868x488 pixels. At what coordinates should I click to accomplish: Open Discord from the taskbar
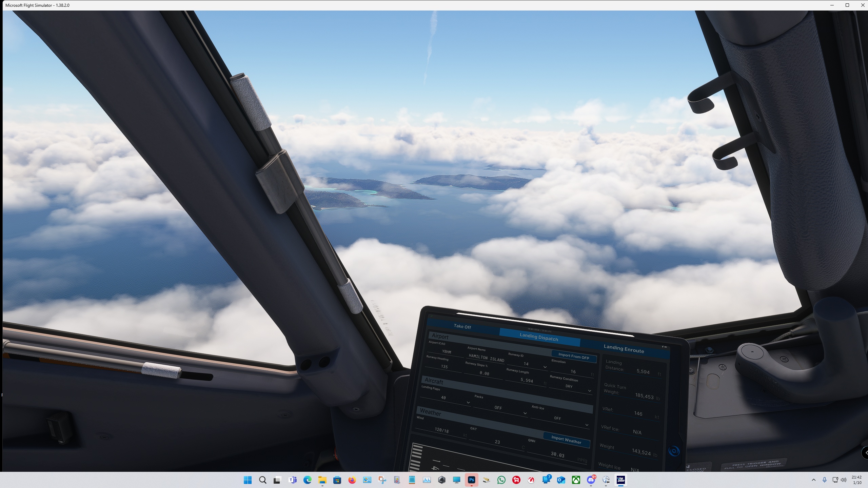(x=591, y=480)
